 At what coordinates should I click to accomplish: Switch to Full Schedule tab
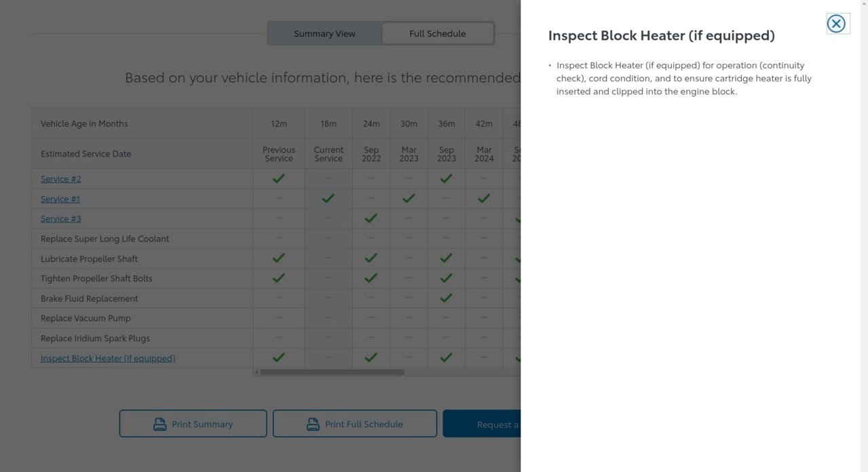[x=437, y=33]
